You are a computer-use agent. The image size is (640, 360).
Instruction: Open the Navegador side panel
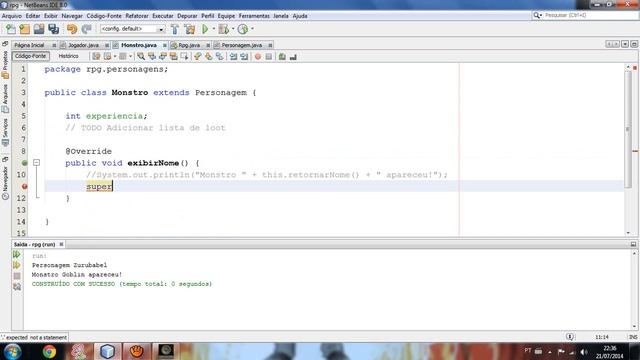(5, 182)
